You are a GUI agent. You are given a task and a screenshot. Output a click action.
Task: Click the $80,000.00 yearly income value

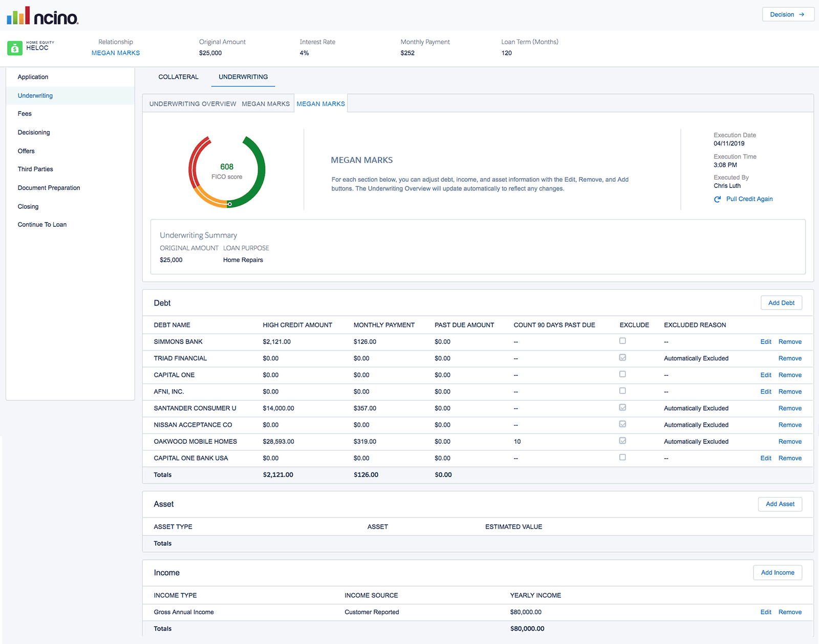[526, 612]
